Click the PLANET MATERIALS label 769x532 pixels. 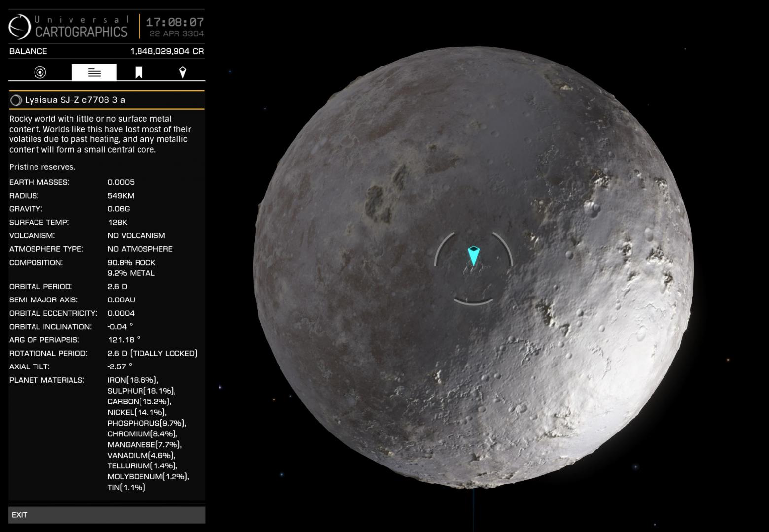[x=47, y=380]
